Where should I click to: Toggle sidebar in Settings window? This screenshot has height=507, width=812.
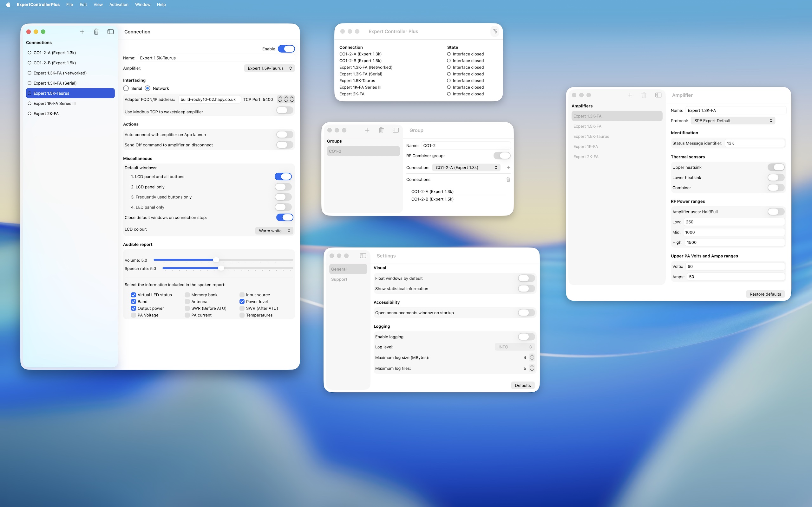point(363,256)
